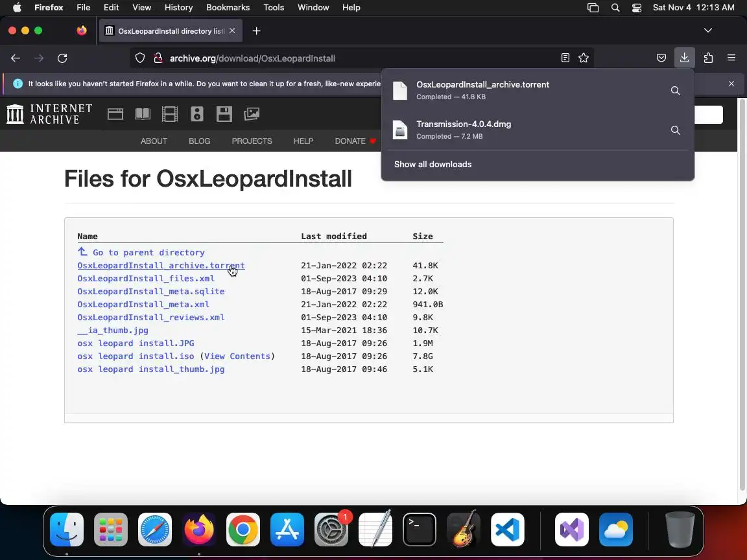
Task: Open the Firefox File menu
Action: pos(84,7)
